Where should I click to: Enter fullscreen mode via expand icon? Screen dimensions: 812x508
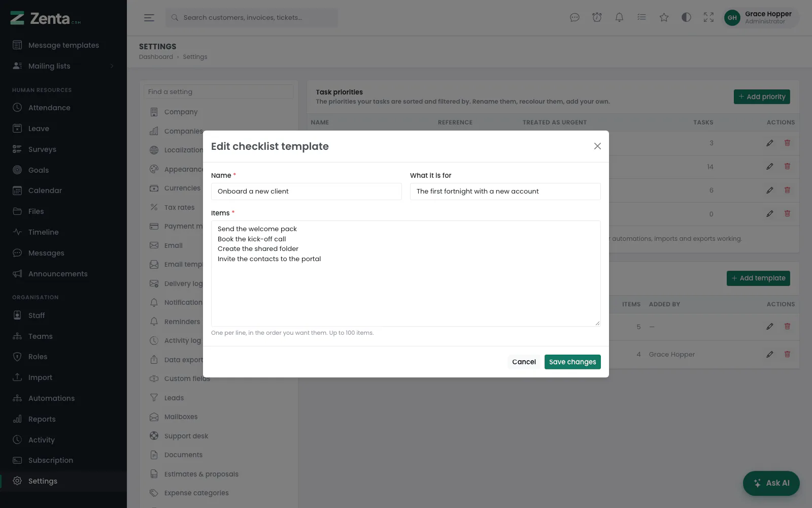point(708,18)
